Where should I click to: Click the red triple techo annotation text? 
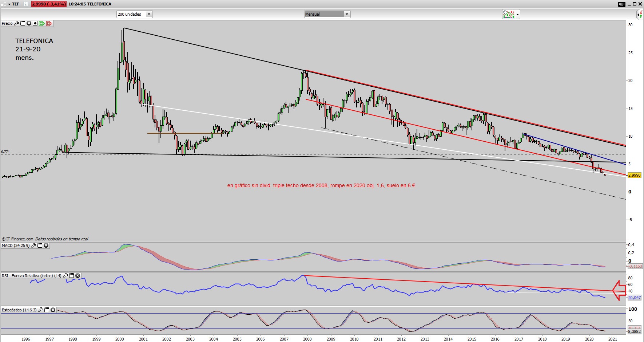[x=321, y=185]
